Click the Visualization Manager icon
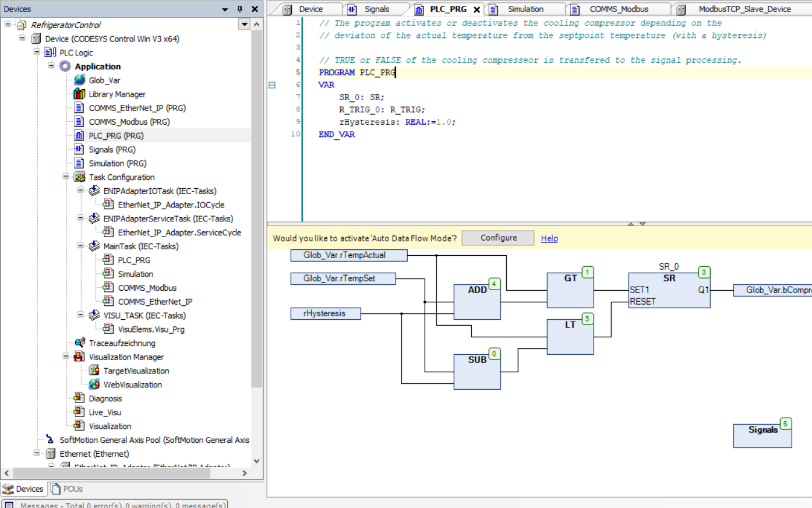Image resolution: width=812 pixels, height=508 pixels. (80, 357)
